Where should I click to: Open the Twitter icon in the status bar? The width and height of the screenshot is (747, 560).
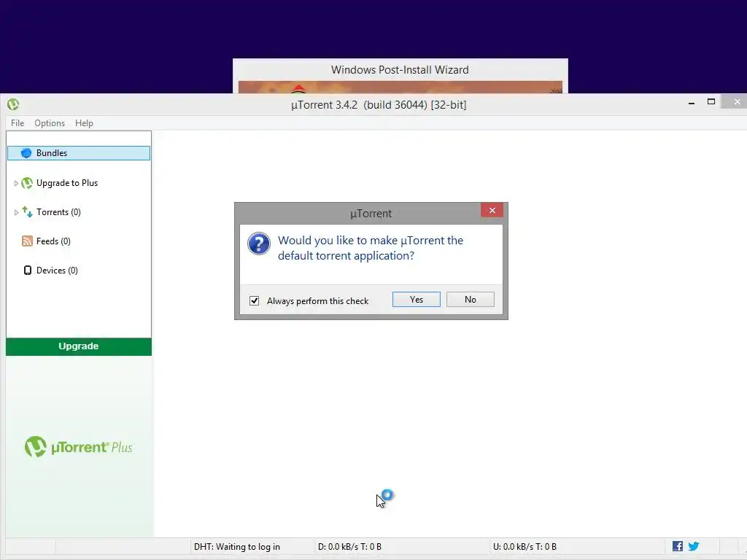(694, 546)
